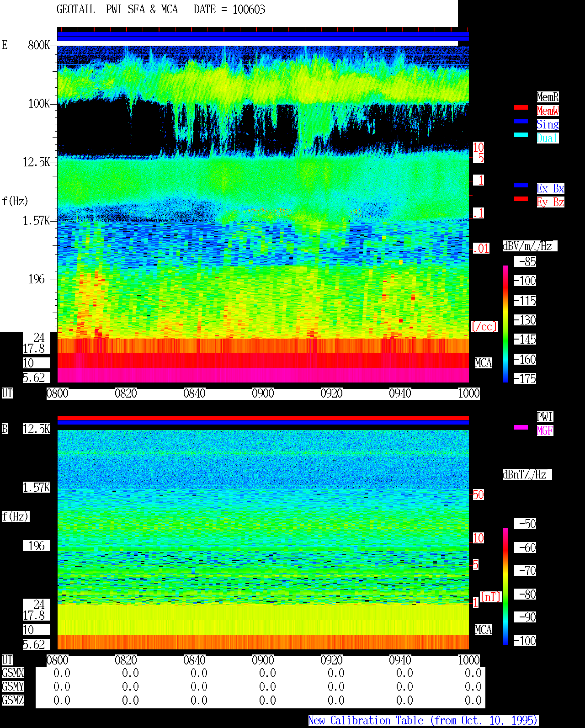Click the magnetic field spectrogram plot
The height and width of the screenshot is (728, 585).
[263, 539]
